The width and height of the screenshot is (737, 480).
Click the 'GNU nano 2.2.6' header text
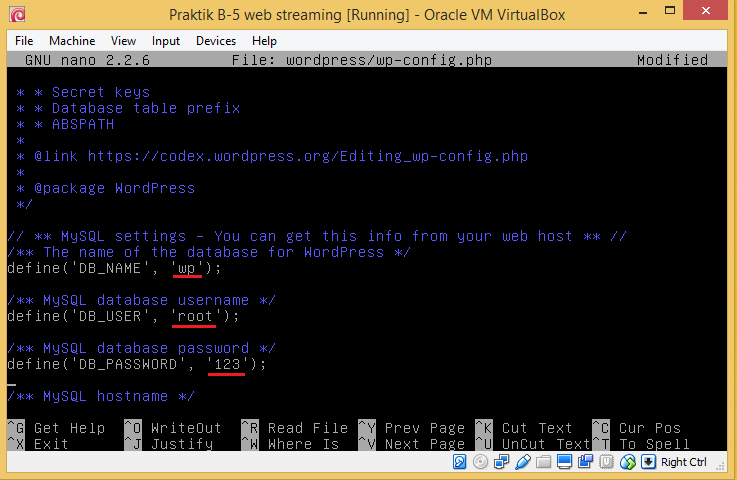coord(87,60)
